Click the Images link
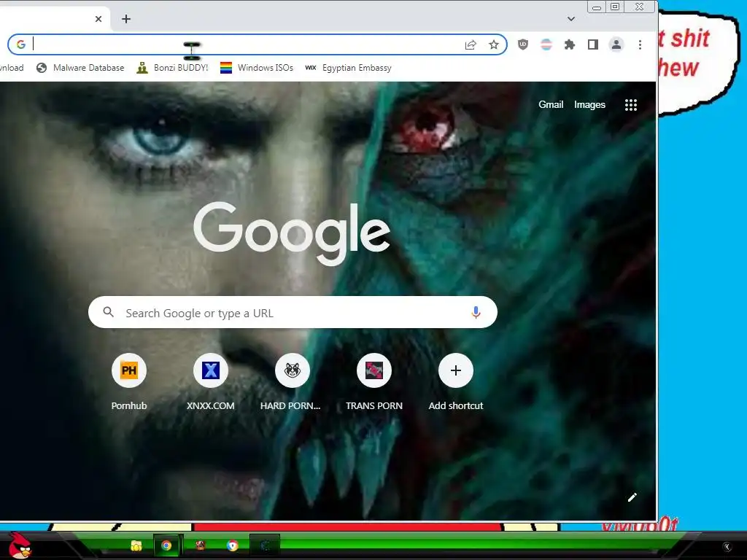Image resolution: width=747 pixels, height=560 pixels. [x=589, y=105]
